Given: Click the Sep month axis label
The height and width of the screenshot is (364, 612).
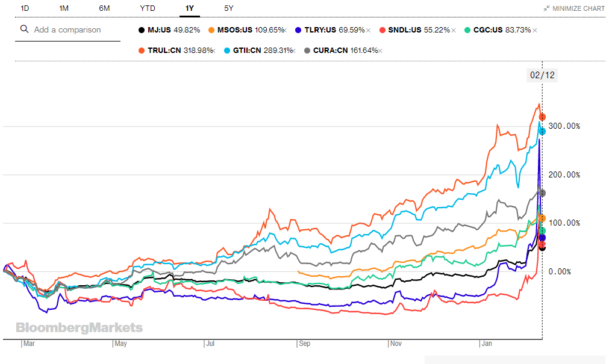Looking at the screenshot, I should click(x=304, y=344).
